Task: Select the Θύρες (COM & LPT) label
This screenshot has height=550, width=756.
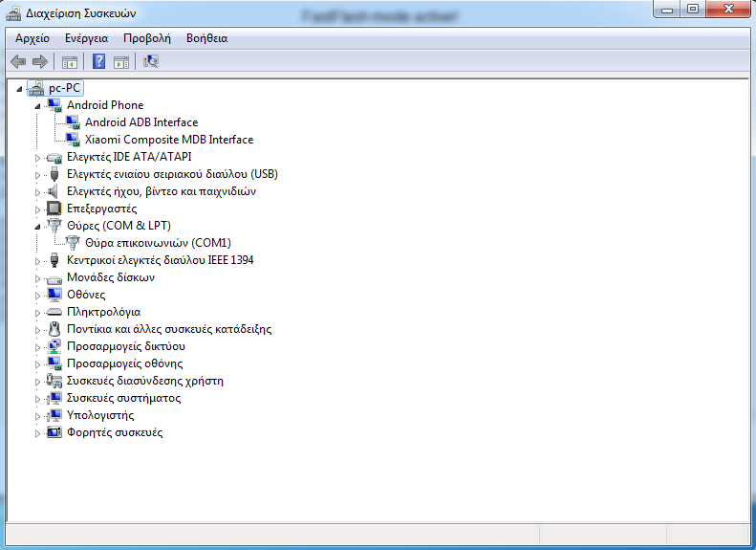Action: tap(119, 226)
